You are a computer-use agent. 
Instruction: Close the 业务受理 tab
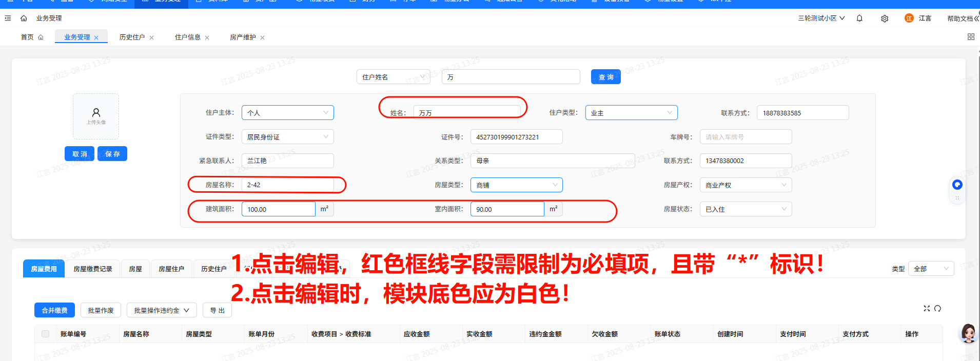pyautogui.click(x=96, y=37)
